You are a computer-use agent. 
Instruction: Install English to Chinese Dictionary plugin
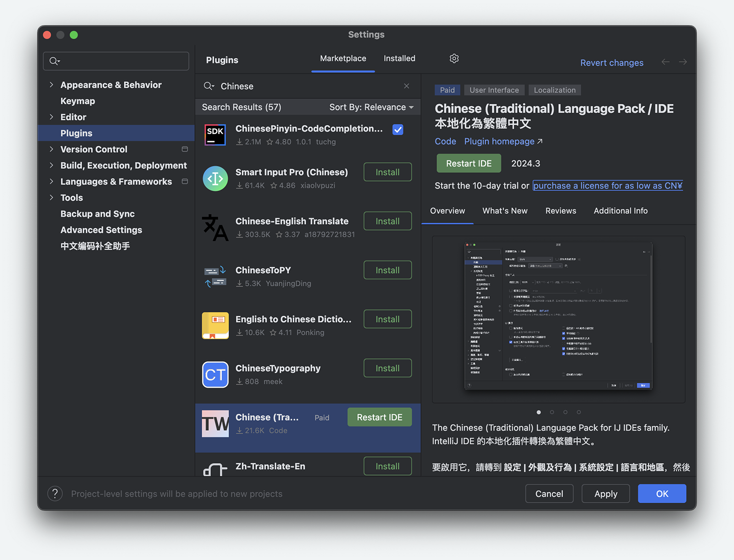pos(388,319)
